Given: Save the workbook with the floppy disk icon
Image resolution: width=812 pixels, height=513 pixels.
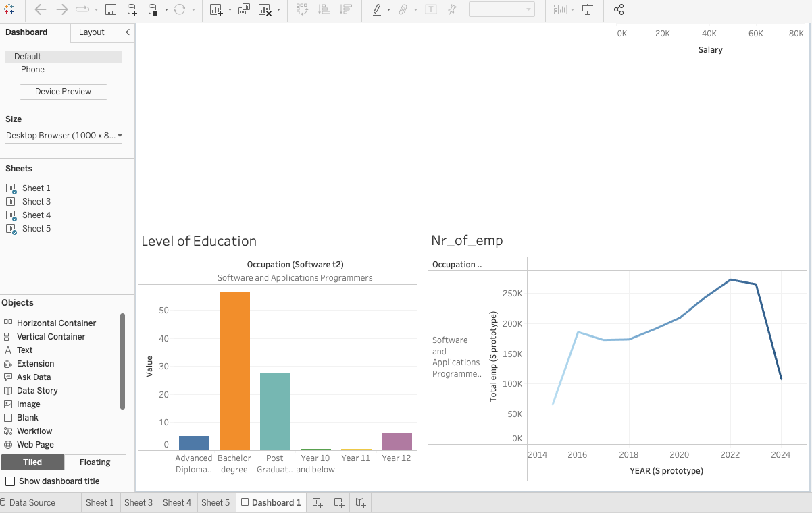Looking at the screenshot, I should (x=111, y=9).
